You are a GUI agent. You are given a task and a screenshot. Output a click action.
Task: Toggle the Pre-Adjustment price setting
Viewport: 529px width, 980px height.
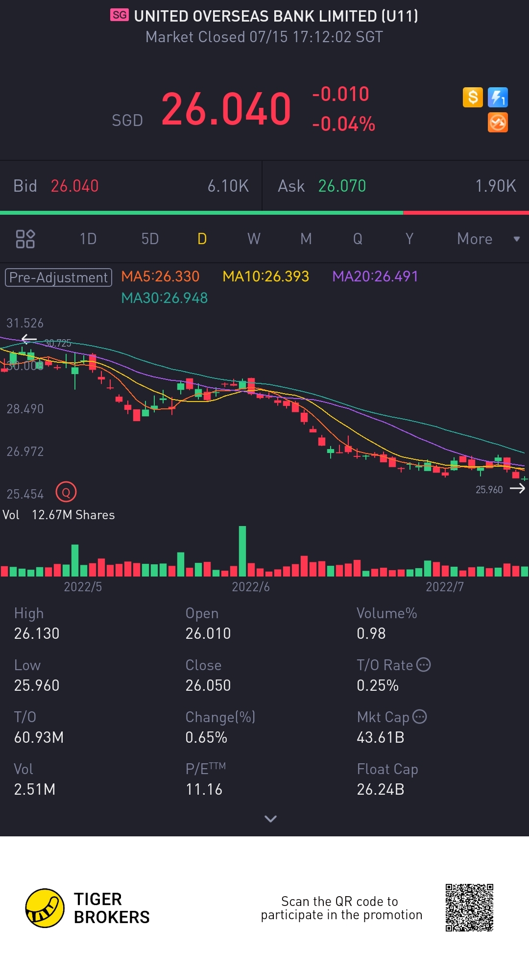pyautogui.click(x=58, y=277)
